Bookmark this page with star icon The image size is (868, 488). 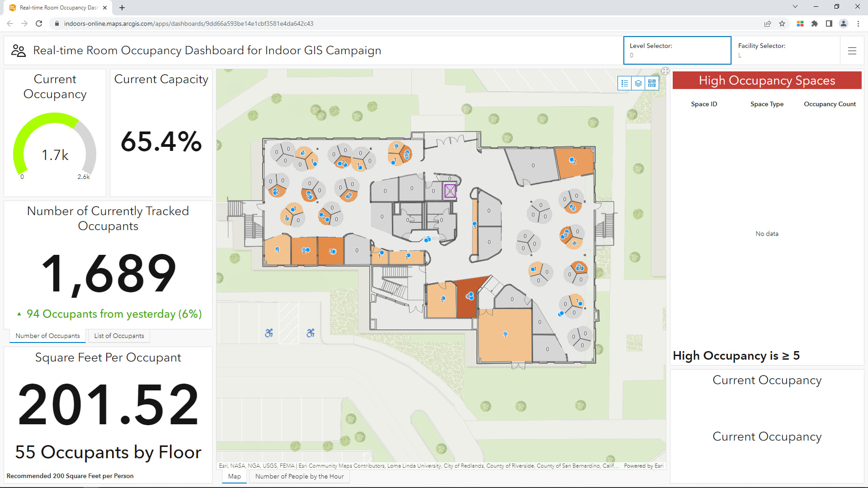pos(782,23)
